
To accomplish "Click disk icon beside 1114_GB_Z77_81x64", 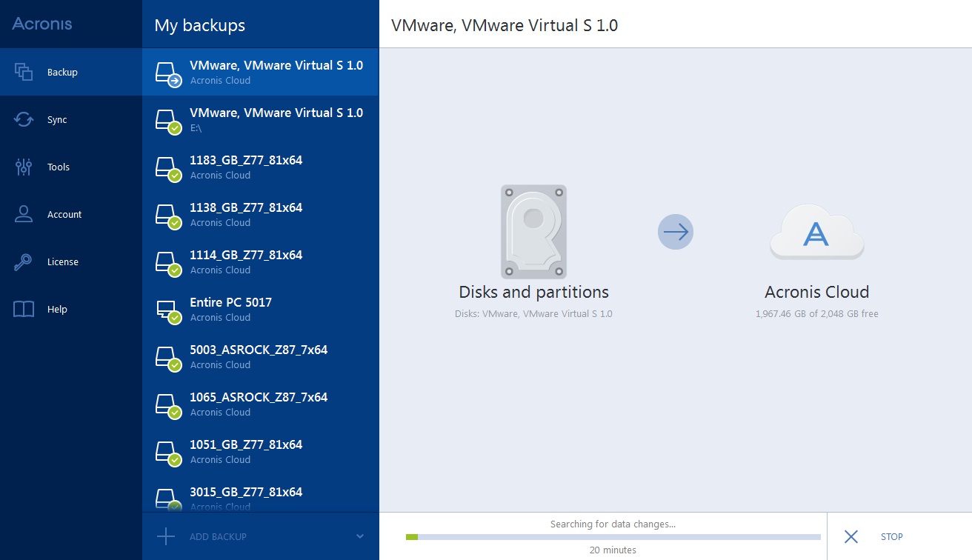I will click(167, 264).
